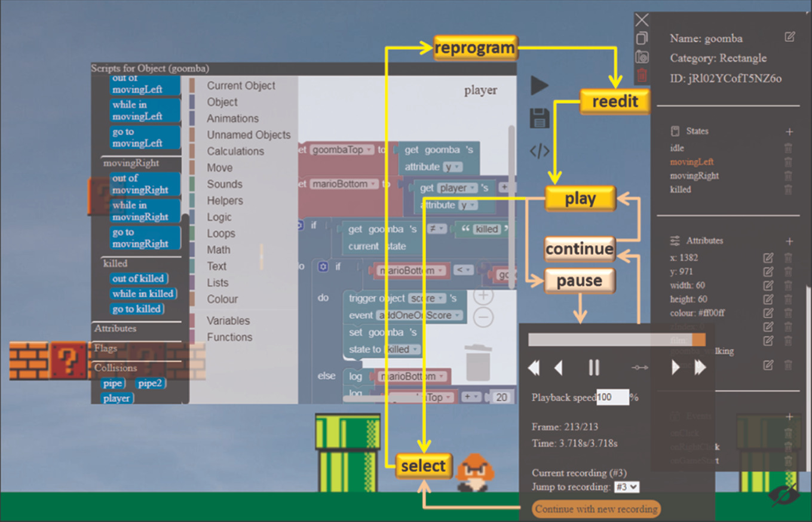Delete the x attribute
812x522 pixels.
click(x=788, y=258)
